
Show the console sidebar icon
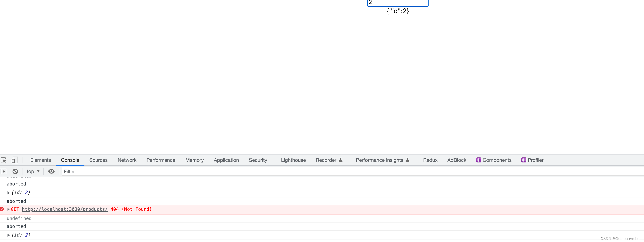point(3,172)
